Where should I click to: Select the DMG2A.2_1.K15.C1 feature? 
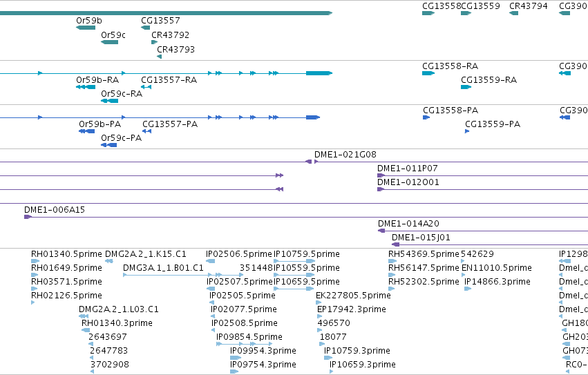click(109, 261)
